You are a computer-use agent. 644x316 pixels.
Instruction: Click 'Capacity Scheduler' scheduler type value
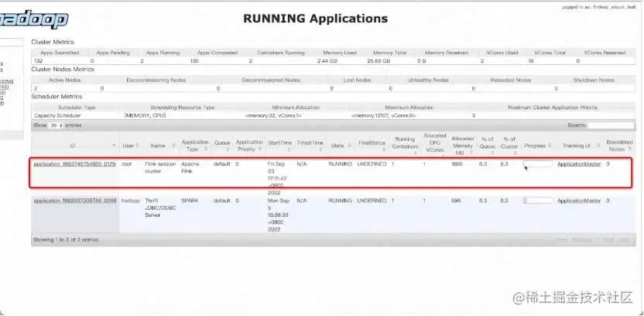click(57, 116)
